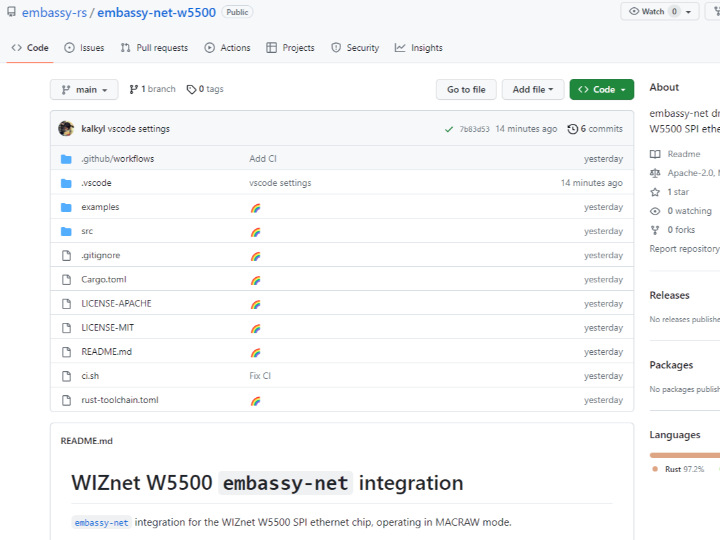Switch to the Insights tab

(418, 48)
